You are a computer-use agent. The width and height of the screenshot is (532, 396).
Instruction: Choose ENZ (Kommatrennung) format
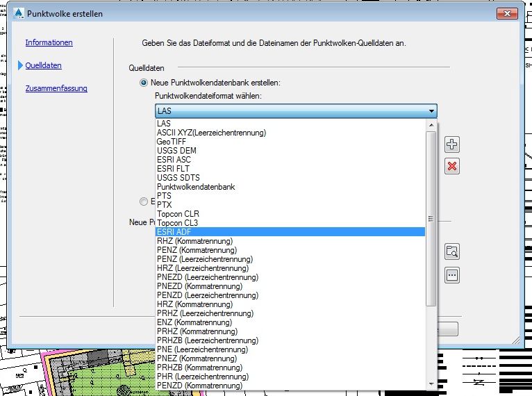pyautogui.click(x=290, y=322)
